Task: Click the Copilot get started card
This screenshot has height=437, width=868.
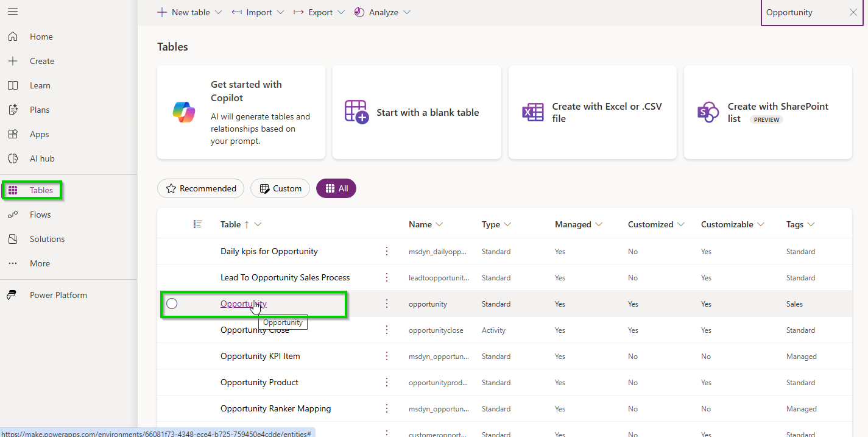Action: pos(241,112)
